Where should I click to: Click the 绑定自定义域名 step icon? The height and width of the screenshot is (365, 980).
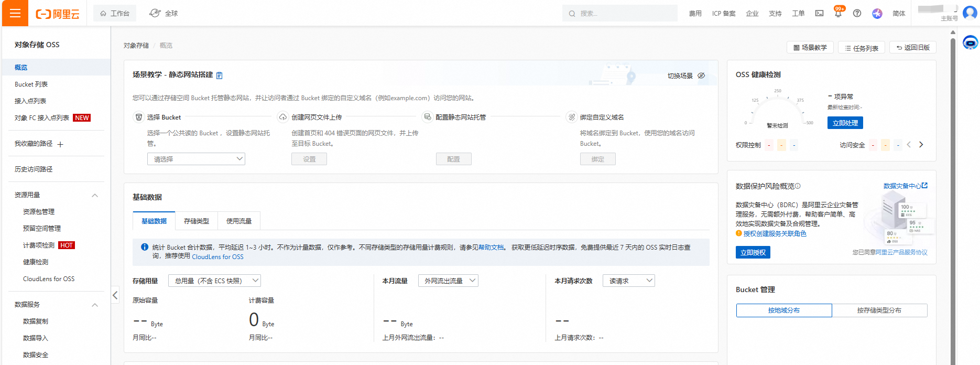(572, 117)
